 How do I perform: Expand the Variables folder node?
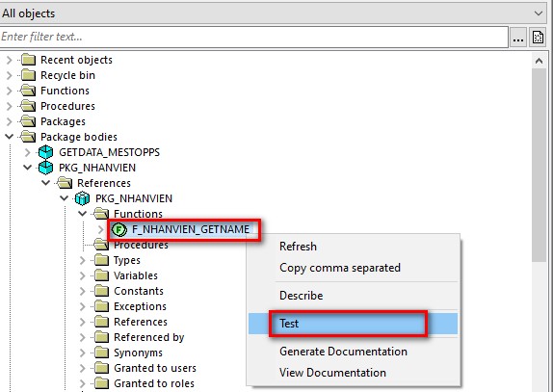(x=83, y=275)
